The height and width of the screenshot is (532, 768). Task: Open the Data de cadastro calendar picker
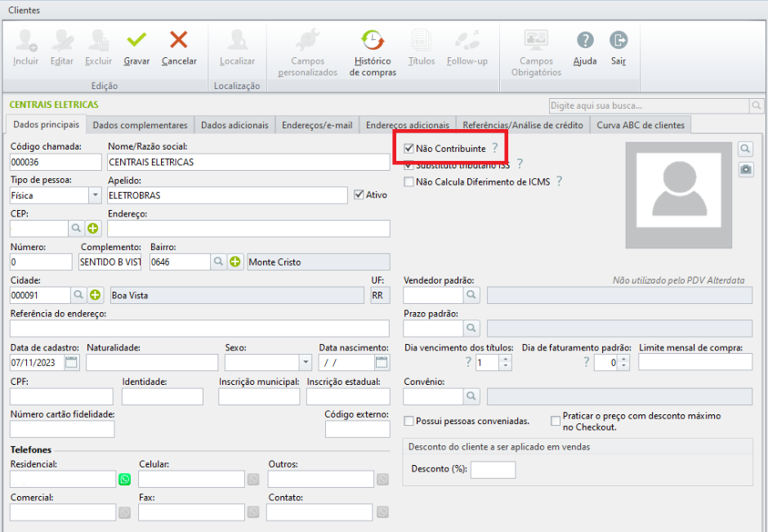(x=72, y=362)
